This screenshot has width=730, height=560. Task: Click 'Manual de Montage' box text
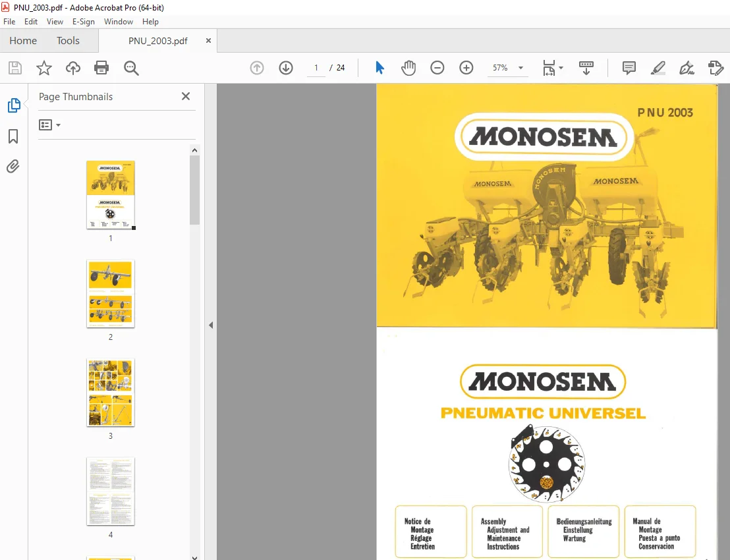pos(647,526)
